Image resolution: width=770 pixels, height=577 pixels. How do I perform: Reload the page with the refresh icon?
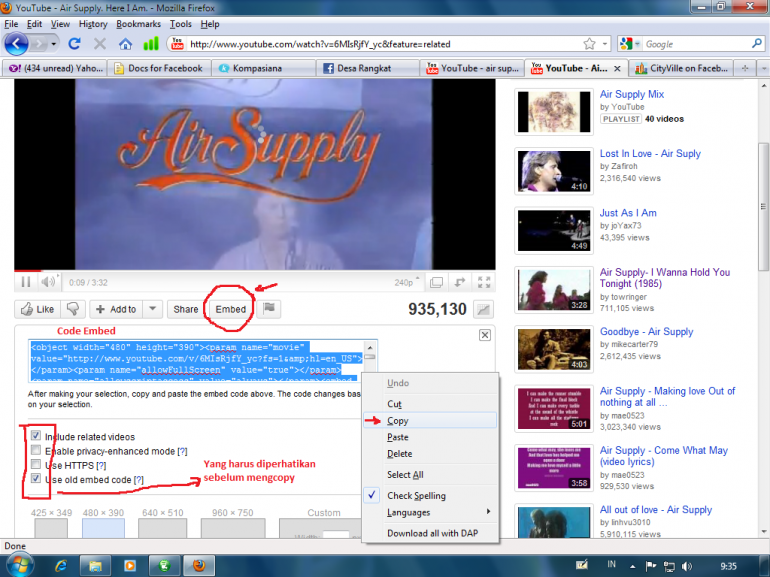coord(74,44)
